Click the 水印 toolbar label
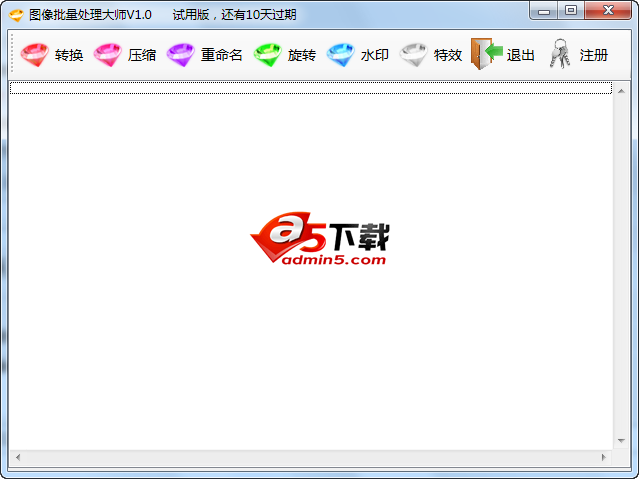Screen dimensions: 639x479 point(375,55)
